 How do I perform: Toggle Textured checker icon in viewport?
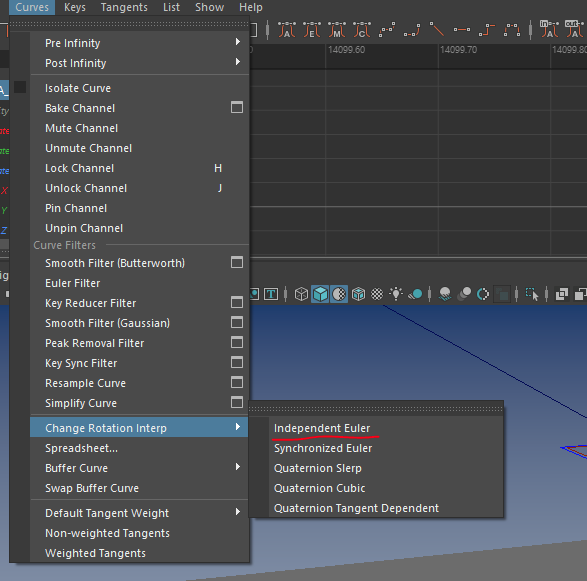click(377, 294)
